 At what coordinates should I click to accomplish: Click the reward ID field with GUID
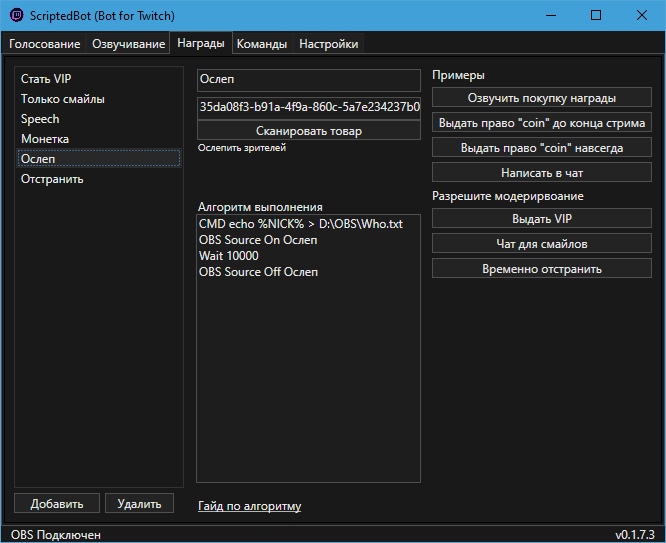(309, 107)
